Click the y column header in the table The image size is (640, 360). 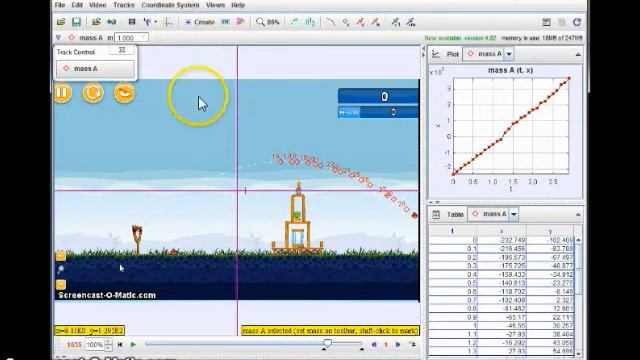pyautogui.click(x=550, y=231)
